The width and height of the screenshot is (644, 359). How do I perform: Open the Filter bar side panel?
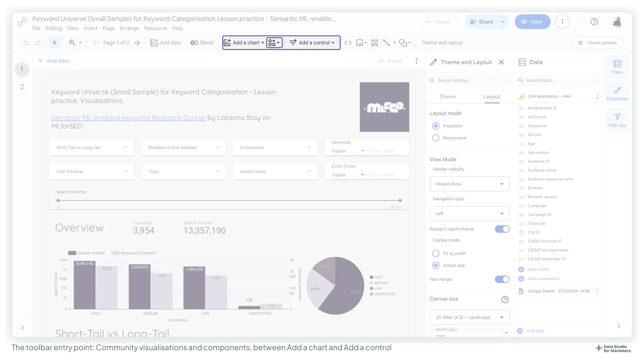coord(617,120)
